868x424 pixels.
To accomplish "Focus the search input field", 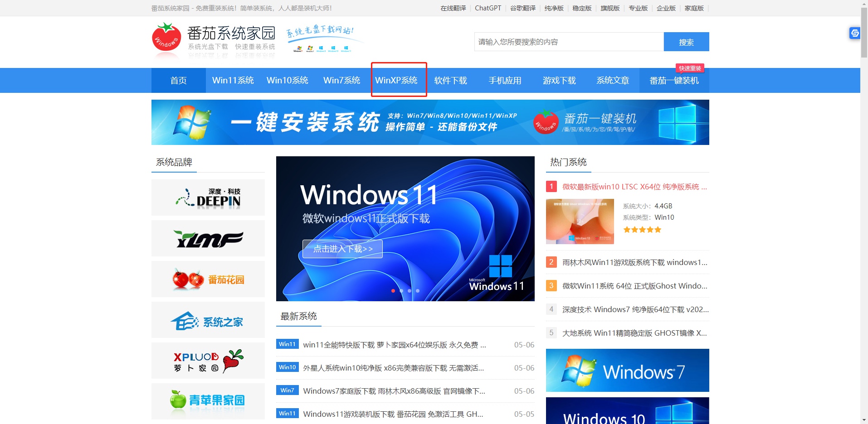I will [x=569, y=42].
